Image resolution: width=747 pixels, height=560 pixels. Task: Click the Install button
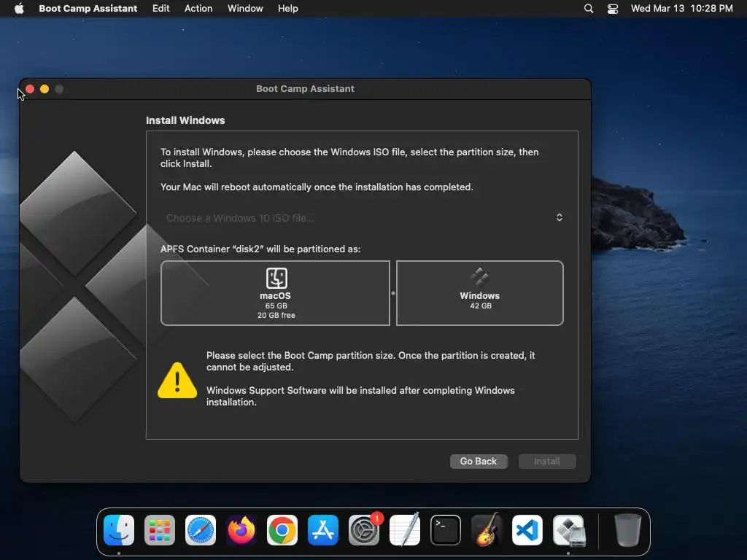547,461
